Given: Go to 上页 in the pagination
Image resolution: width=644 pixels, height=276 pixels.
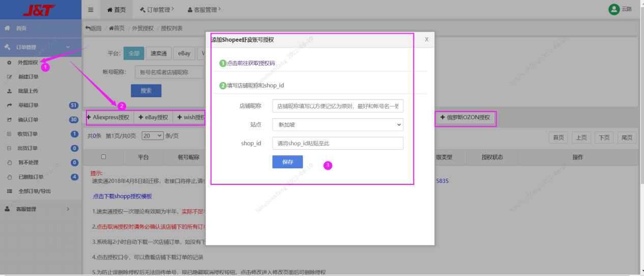Looking at the screenshot, I should (581, 137).
